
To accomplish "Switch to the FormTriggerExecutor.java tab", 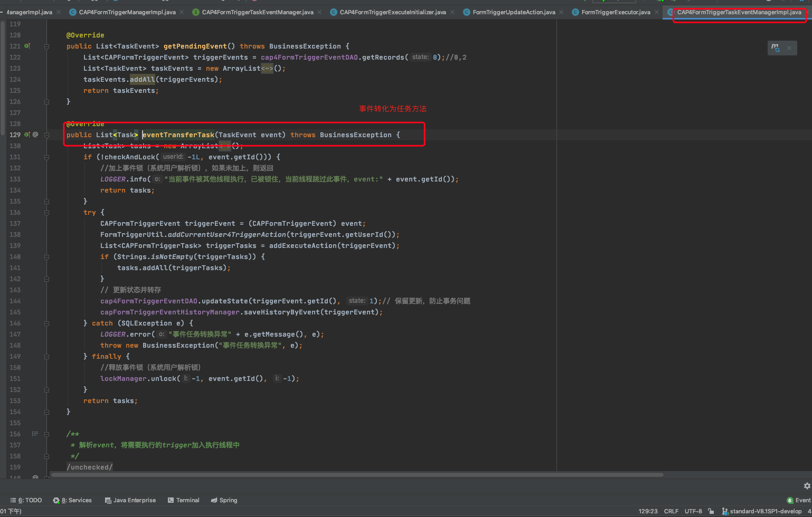I will pos(615,12).
